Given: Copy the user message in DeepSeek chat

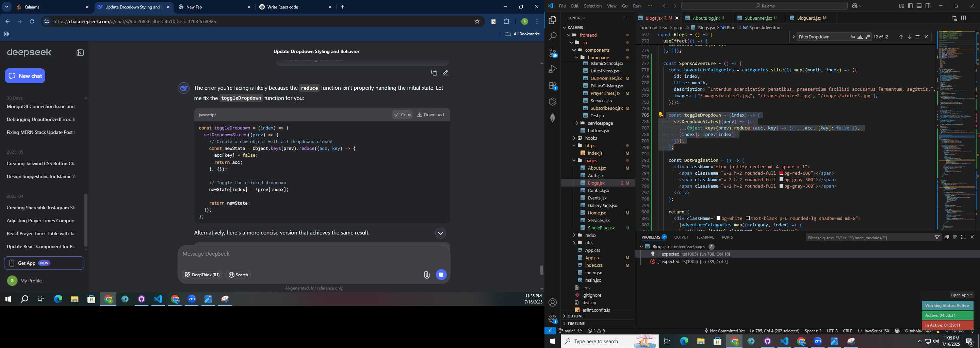Looking at the screenshot, I should 434,73.
